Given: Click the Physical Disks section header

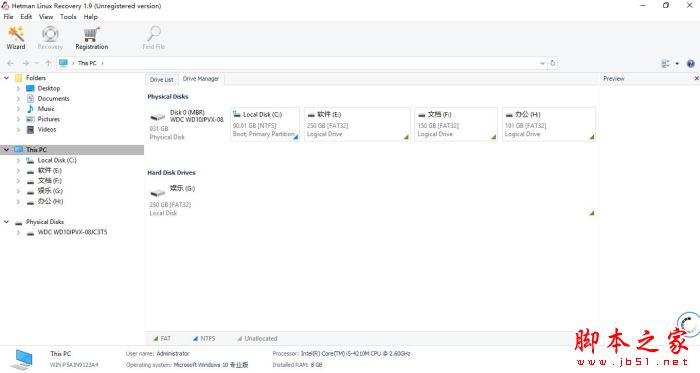Looking at the screenshot, I should pyautogui.click(x=168, y=96).
